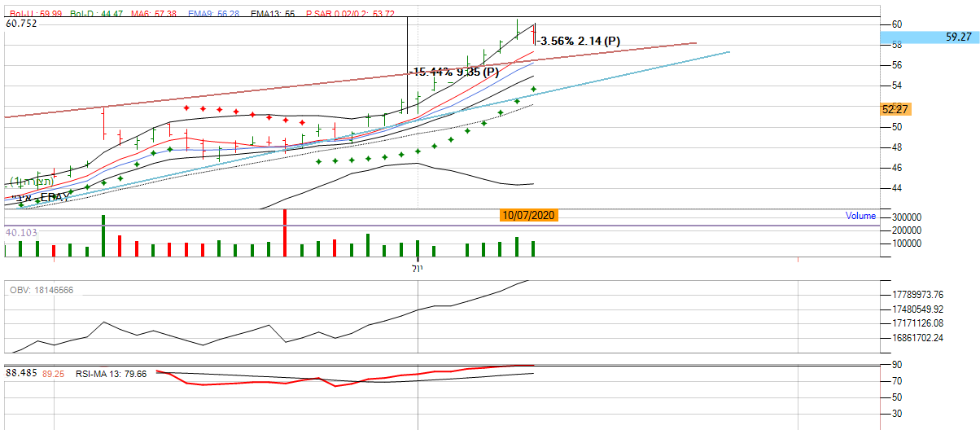Image resolution: width=980 pixels, height=430 pixels.
Task: Select the 40.103 value in volume panel
Action: pos(21,232)
